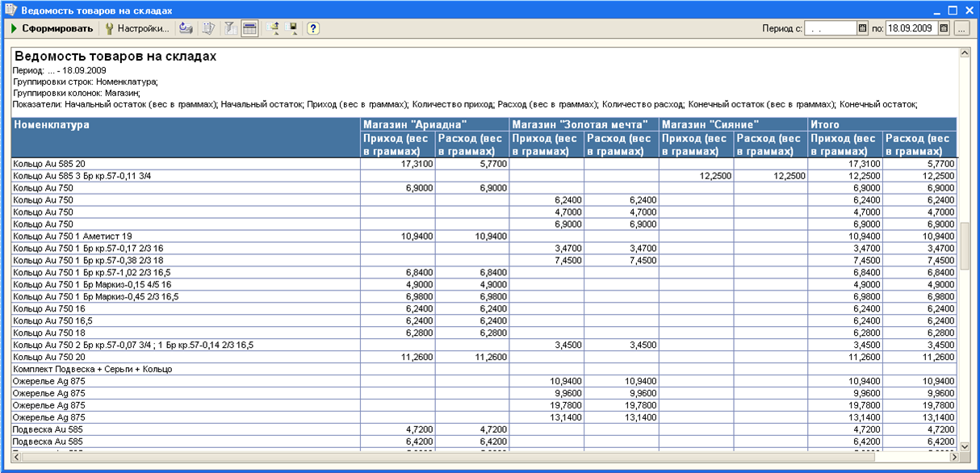Click the restore settings icon
This screenshot has height=473, width=980.
pyautogui.click(x=273, y=28)
